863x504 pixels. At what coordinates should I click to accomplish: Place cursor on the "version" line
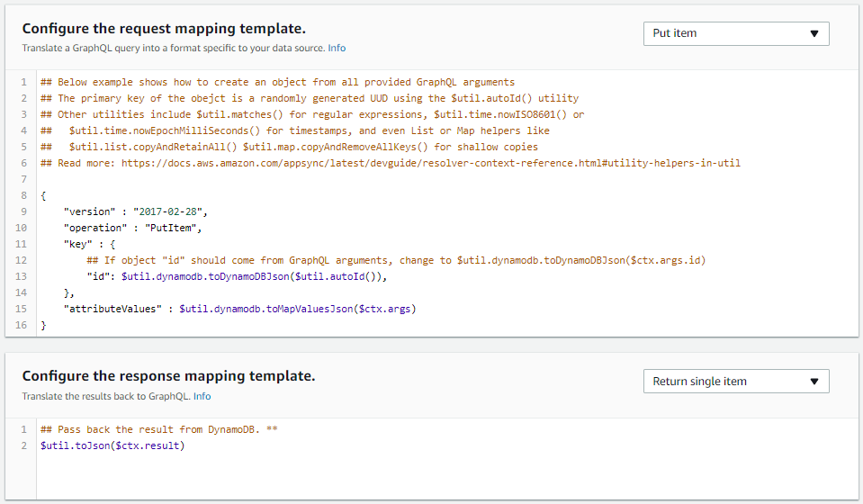[x=135, y=211]
